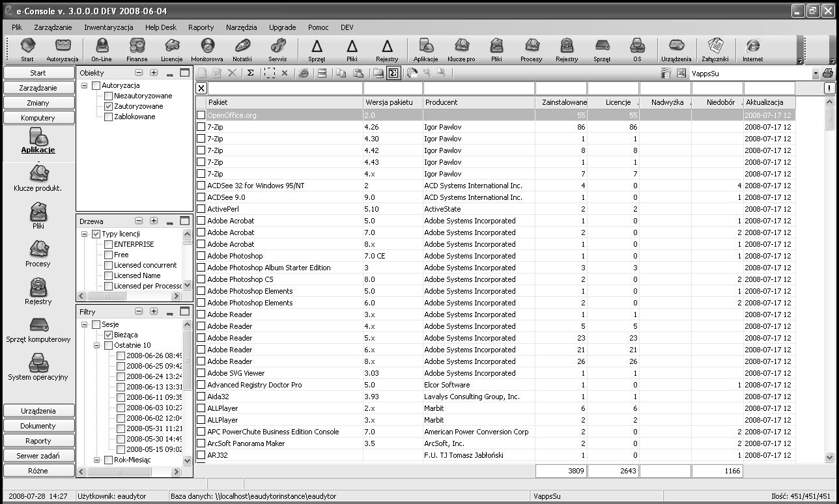
Task: Open the Załączniki toolbar icon
Action: pyautogui.click(x=715, y=50)
